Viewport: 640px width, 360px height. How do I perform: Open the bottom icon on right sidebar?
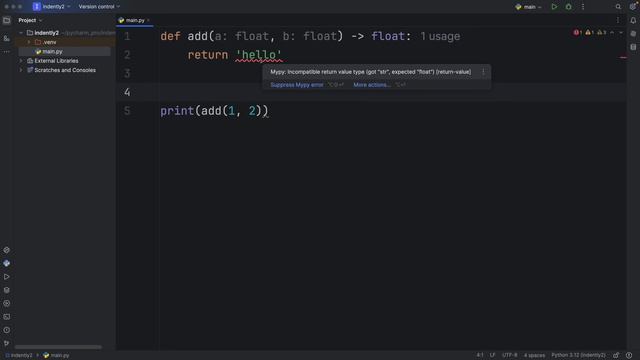tap(633, 47)
